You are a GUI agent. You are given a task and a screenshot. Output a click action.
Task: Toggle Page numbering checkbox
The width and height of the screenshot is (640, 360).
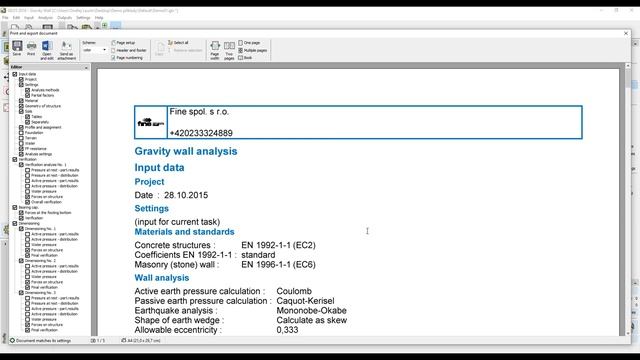113,58
